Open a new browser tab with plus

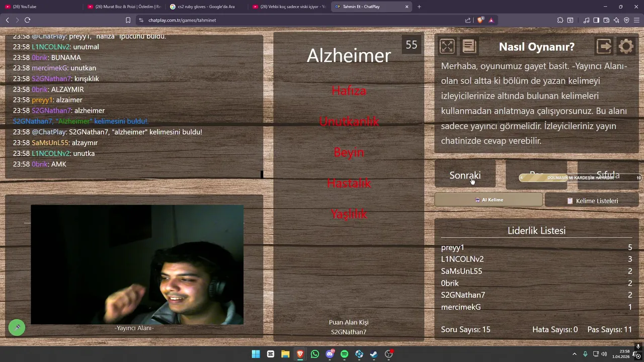click(x=419, y=7)
